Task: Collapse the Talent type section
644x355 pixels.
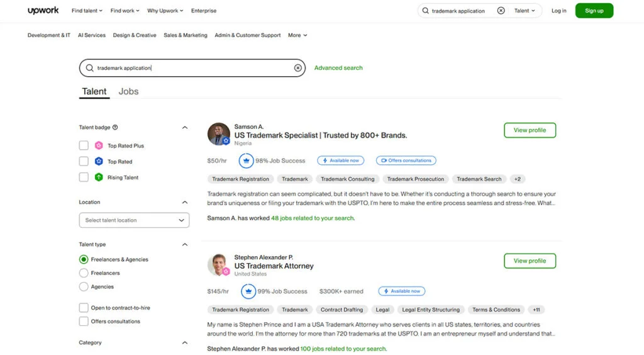Action: [x=185, y=244]
